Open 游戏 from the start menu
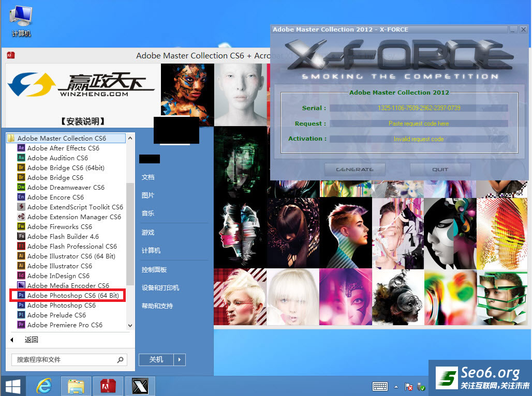The image size is (532, 396). [148, 232]
